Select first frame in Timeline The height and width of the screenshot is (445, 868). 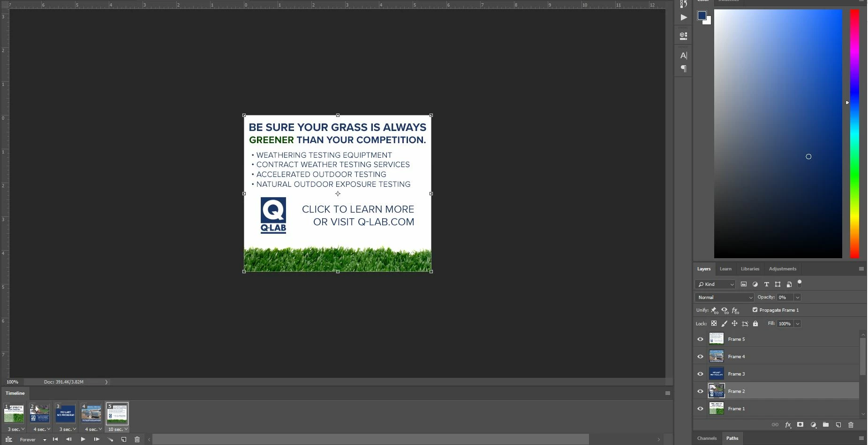(x=55, y=440)
